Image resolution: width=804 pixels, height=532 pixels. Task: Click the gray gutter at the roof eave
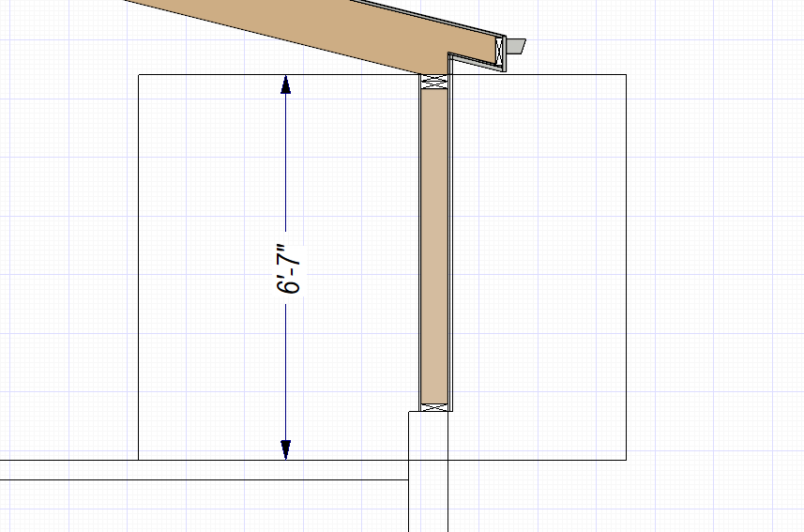click(x=516, y=46)
